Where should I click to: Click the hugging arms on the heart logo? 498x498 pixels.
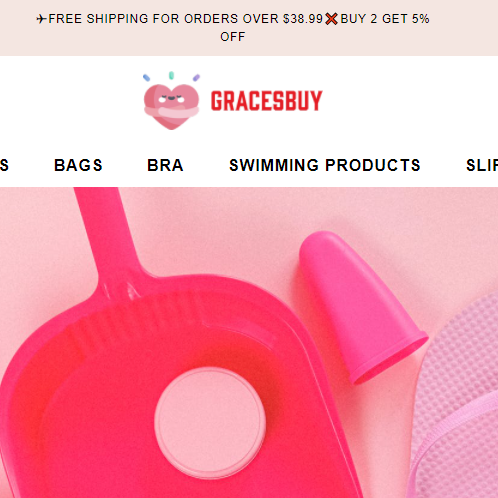(x=171, y=112)
